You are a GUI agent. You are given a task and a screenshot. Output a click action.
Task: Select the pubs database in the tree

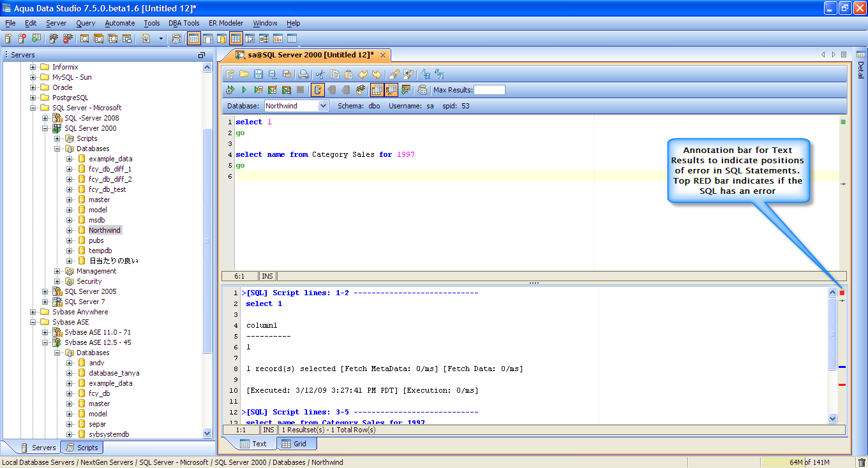(x=96, y=240)
